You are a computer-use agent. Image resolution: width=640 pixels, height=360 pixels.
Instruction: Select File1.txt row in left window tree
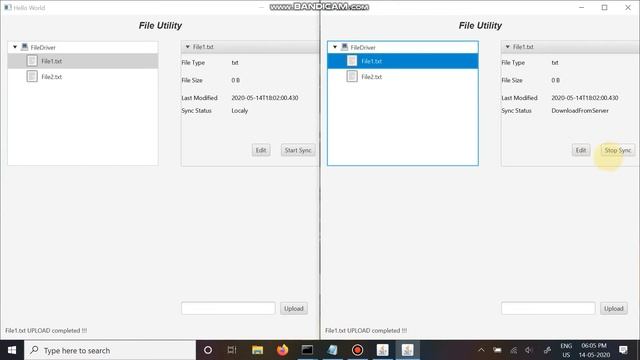[83, 61]
